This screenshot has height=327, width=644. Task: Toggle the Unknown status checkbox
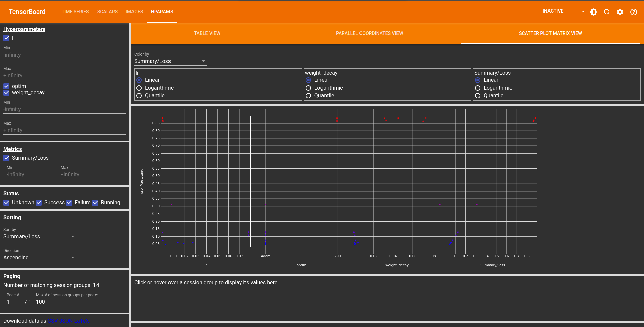6,203
